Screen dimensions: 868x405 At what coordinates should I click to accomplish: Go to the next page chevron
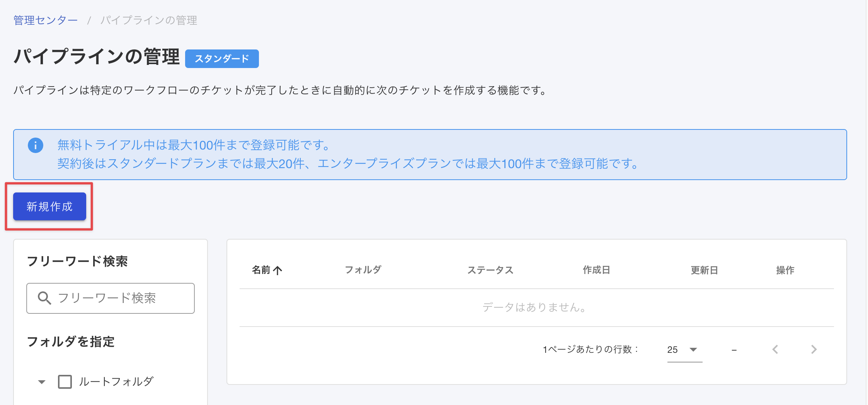click(x=814, y=350)
